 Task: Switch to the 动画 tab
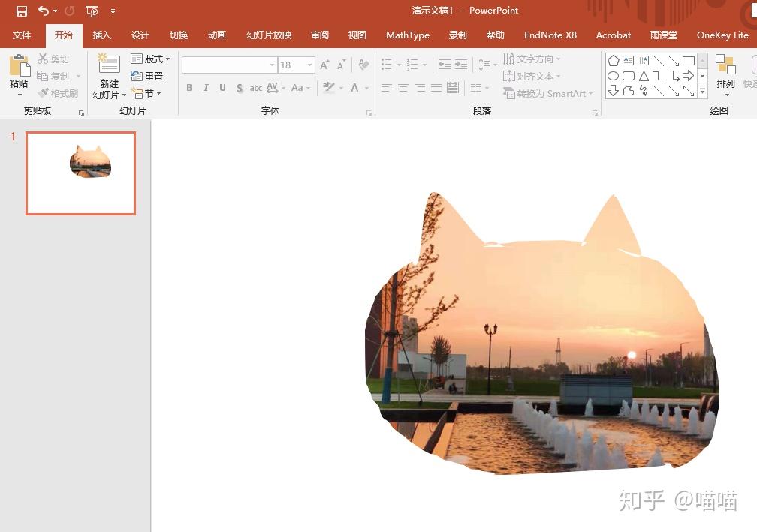(217, 35)
